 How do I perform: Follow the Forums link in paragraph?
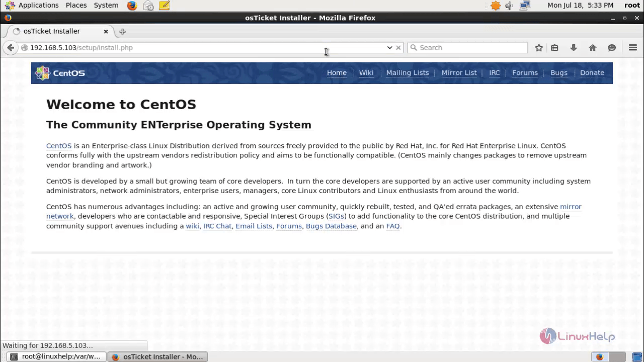pyautogui.click(x=289, y=226)
